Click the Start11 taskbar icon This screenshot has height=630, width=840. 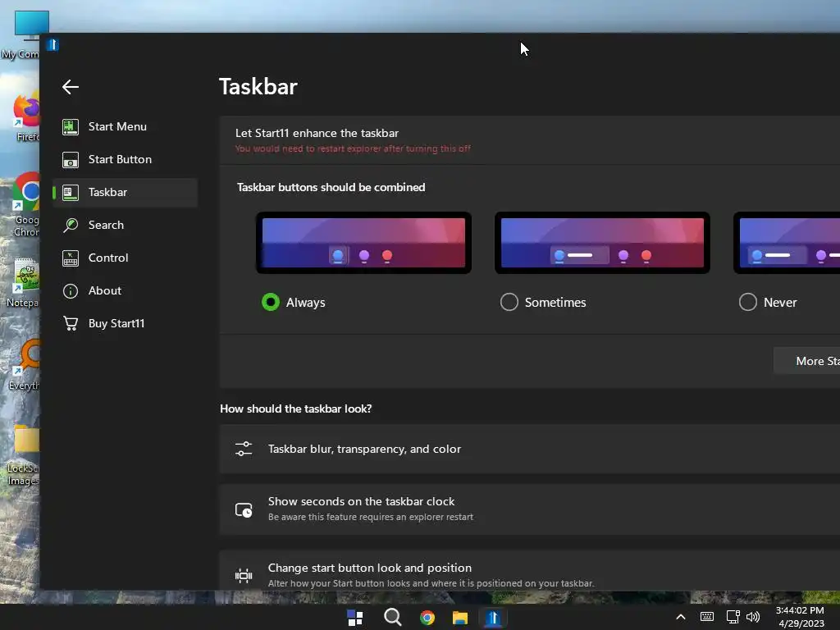pyautogui.click(x=493, y=618)
